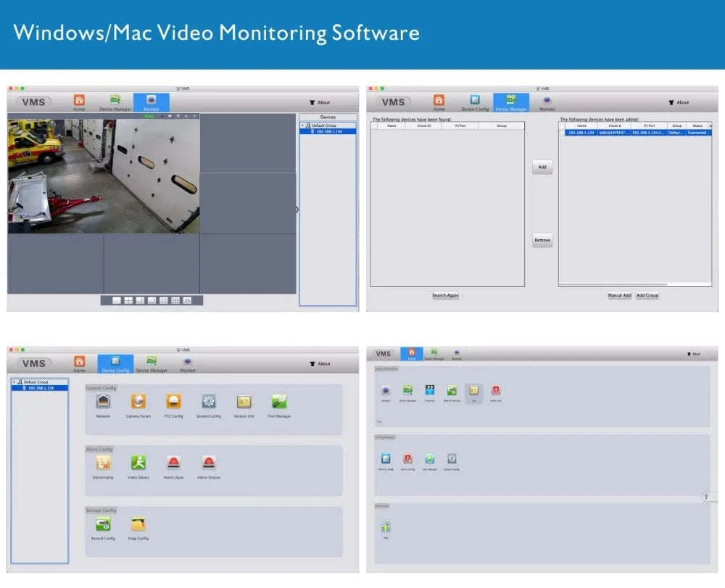Open the Log icon on Home screen
Image resolution: width=725 pixels, height=588 pixels.
point(473,390)
